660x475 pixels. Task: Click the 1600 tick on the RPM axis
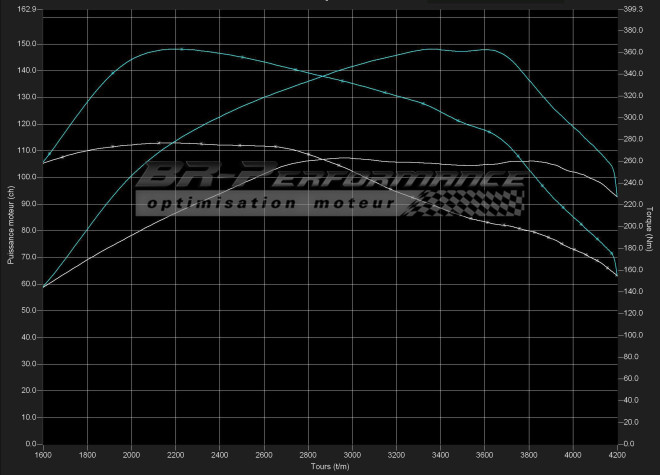43,453
